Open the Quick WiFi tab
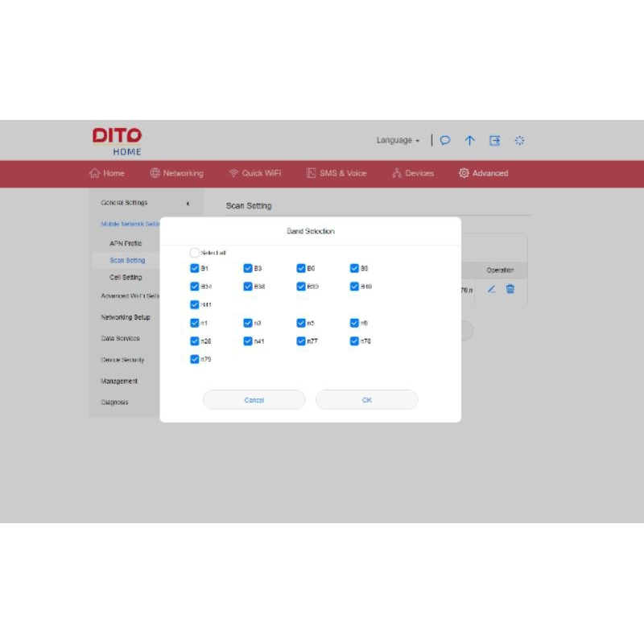The image size is (644, 644). [254, 173]
